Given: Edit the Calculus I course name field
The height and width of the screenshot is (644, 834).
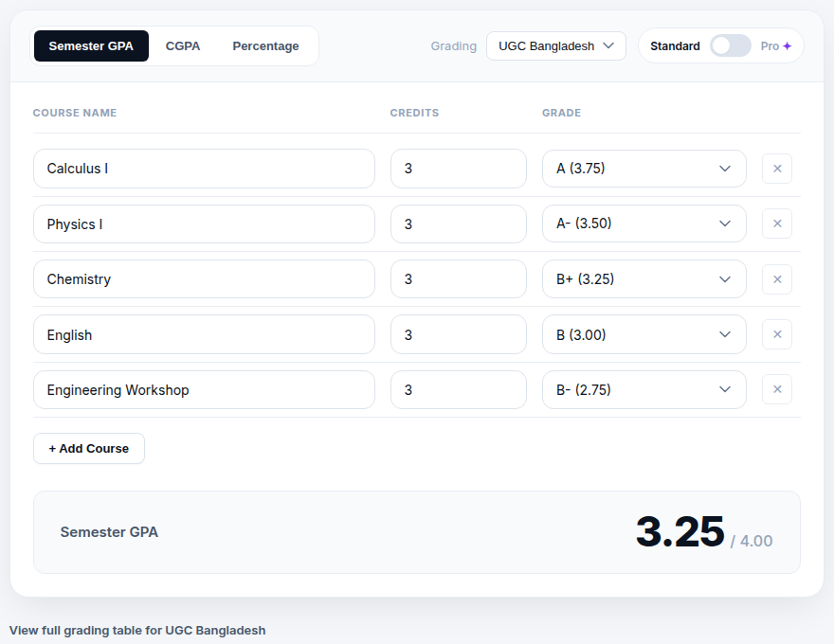Looking at the screenshot, I should (205, 169).
